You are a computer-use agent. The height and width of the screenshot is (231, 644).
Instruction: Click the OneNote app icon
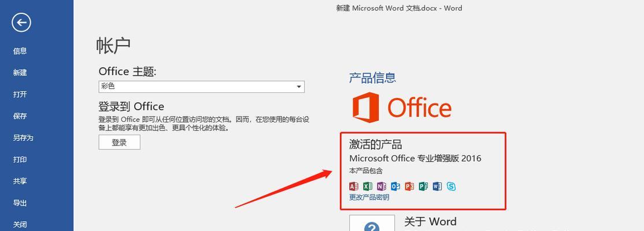click(382, 187)
